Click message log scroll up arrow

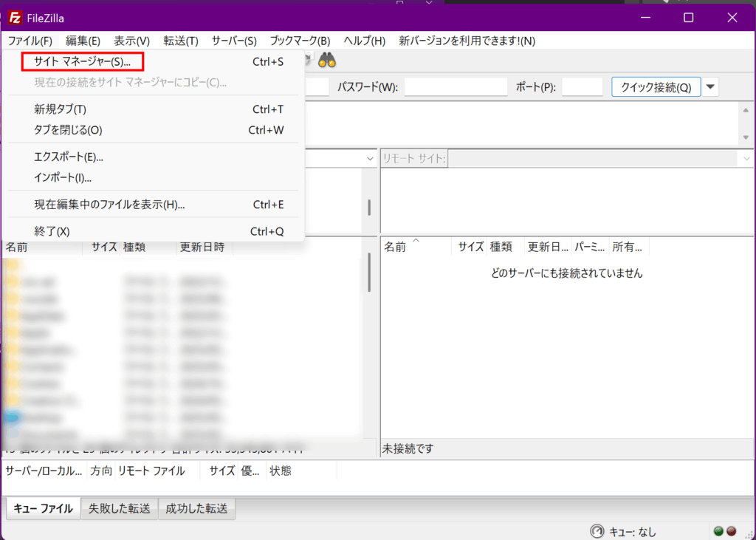point(746,111)
